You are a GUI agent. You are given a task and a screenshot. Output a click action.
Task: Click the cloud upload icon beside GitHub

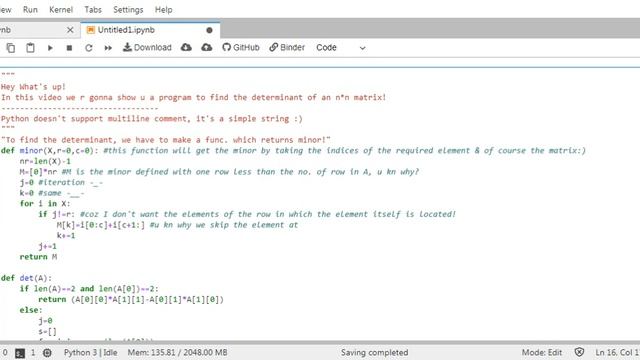coord(207,47)
